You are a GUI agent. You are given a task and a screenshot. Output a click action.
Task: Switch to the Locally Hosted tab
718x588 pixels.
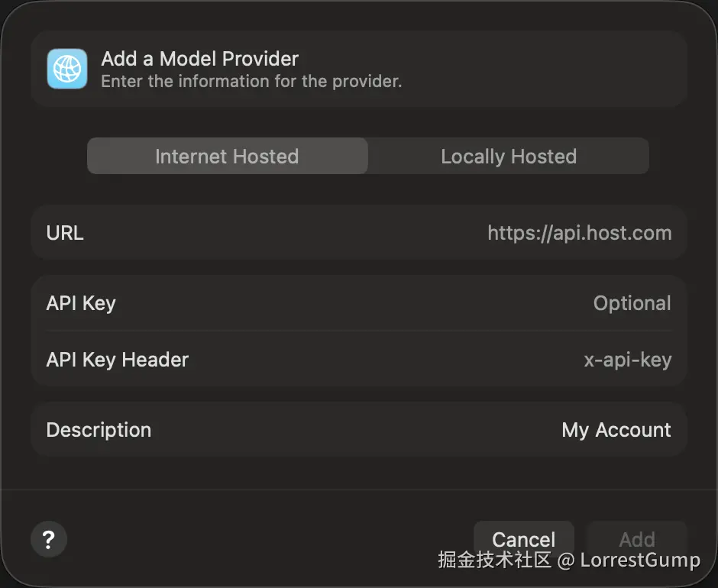(x=509, y=157)
